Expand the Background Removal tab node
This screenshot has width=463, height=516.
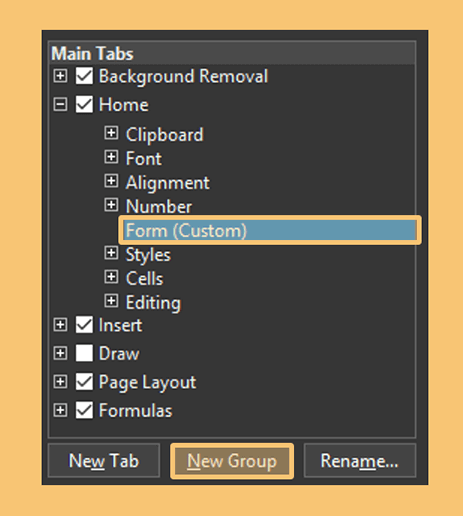coord(60,76)
